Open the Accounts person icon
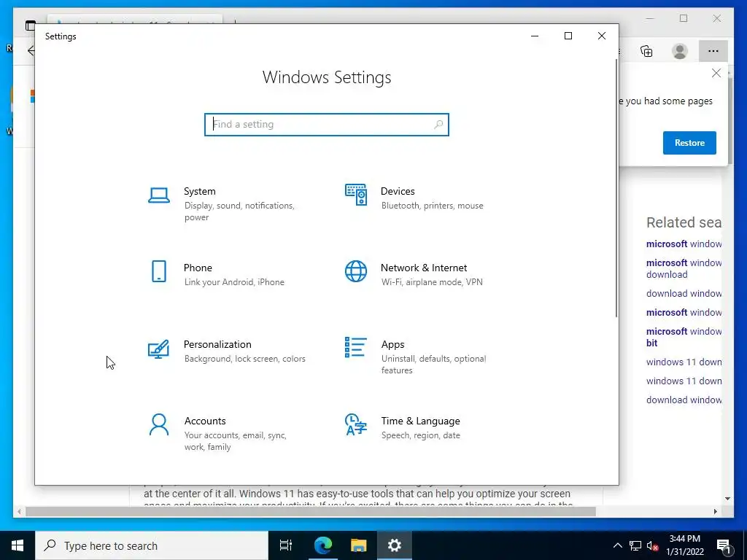The image size is (747, 560). [x=158, y=425]
